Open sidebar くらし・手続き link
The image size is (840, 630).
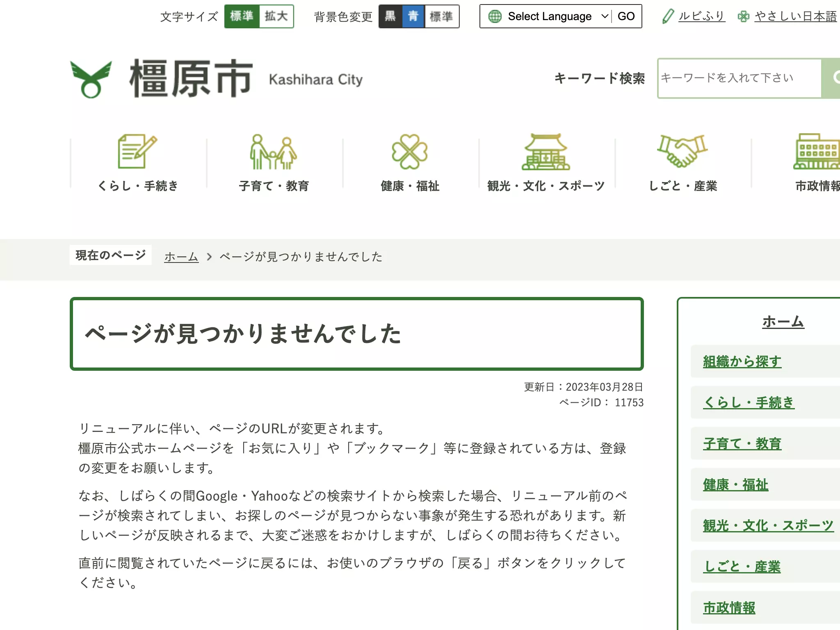point(749,402)
